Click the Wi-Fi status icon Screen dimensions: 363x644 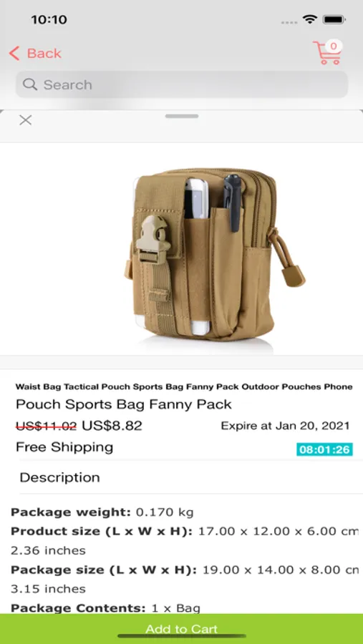coord(309,19)
